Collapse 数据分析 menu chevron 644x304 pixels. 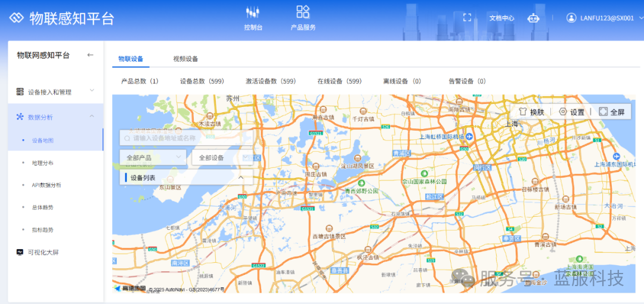click(x=92, y=116)
